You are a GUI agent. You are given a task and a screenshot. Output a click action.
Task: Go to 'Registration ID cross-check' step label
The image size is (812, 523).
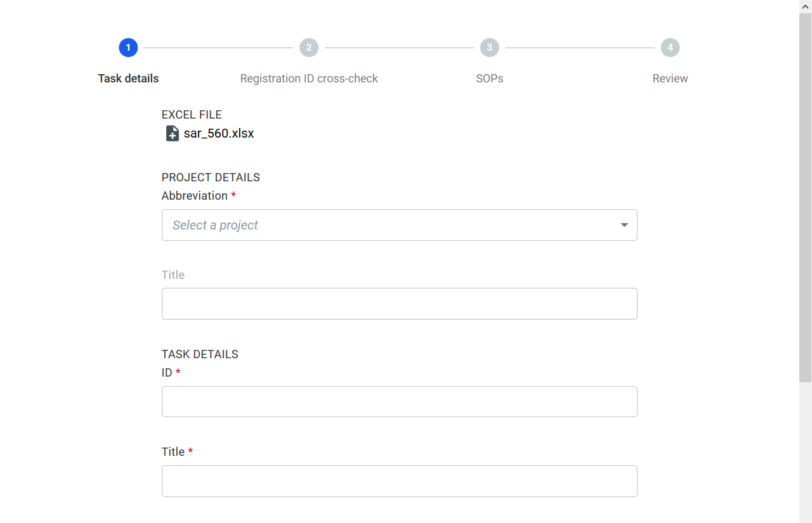coord(309,79)
